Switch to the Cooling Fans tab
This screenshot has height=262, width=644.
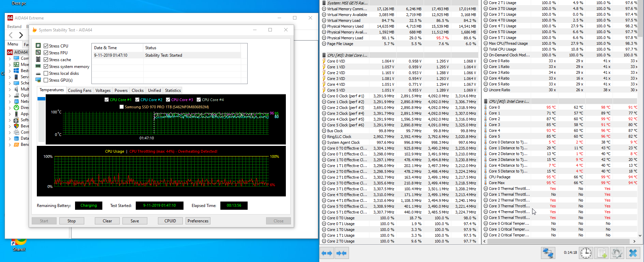click(79, 91)
